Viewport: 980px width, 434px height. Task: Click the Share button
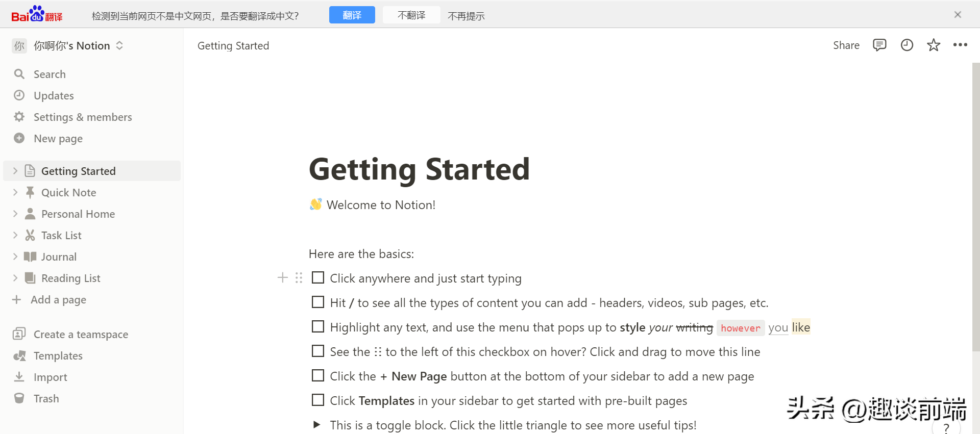point(846,45)
